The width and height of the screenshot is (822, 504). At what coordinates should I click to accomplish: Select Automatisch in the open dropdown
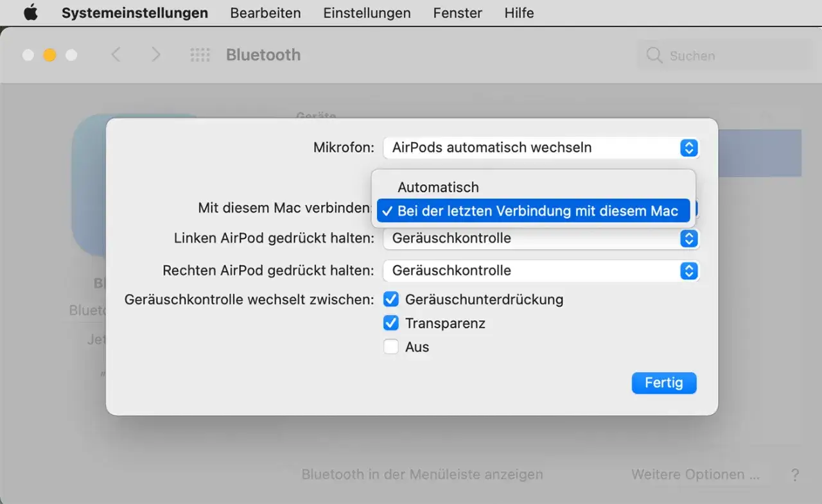point(438,187)
